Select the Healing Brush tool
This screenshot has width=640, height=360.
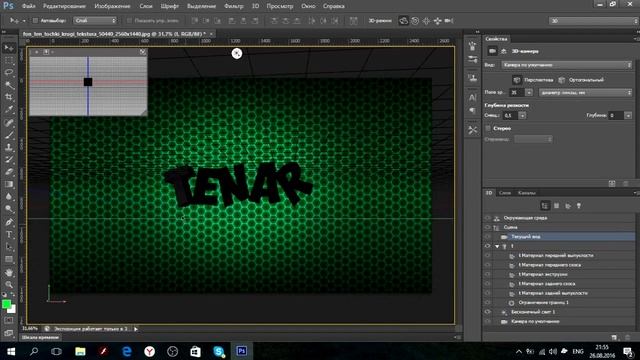(9, 122)
